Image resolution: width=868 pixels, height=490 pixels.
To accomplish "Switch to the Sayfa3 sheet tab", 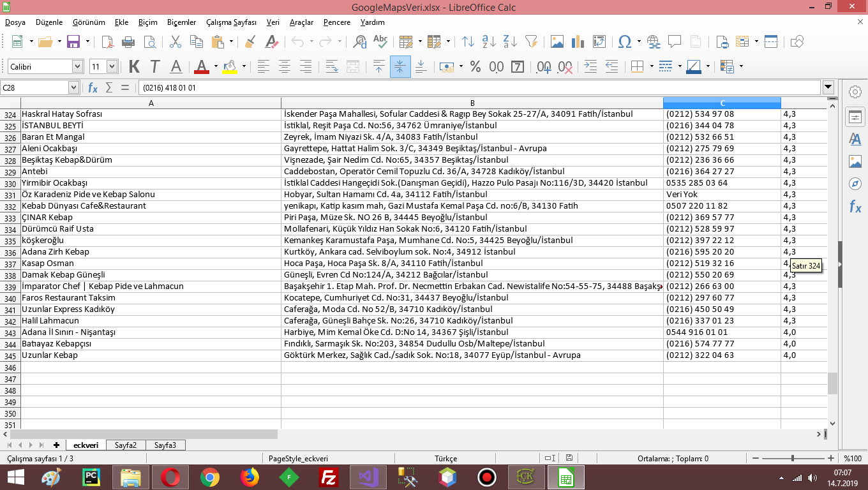I will (165, 445).
